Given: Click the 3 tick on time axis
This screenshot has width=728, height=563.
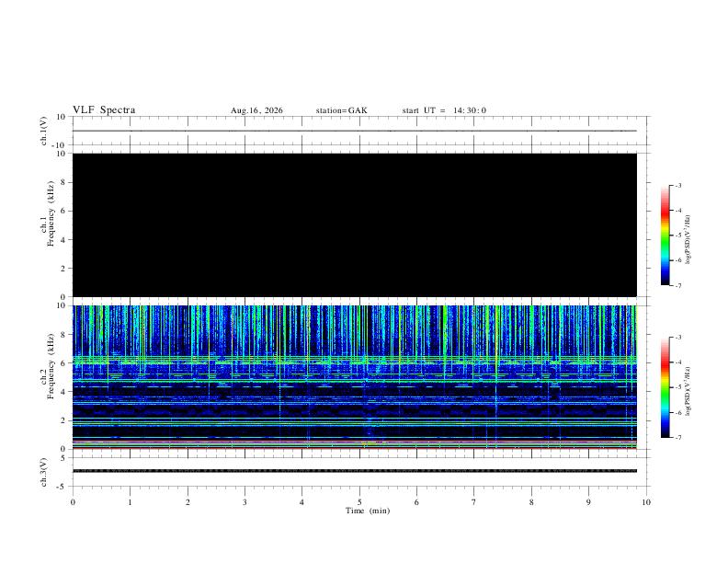Looking at the screenshot, I should 245,502.
